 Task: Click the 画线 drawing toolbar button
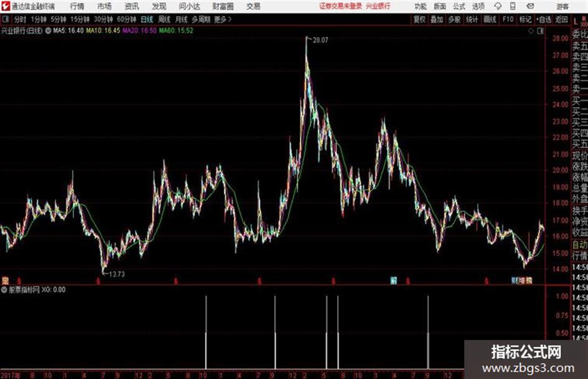[x=490, y=19]
